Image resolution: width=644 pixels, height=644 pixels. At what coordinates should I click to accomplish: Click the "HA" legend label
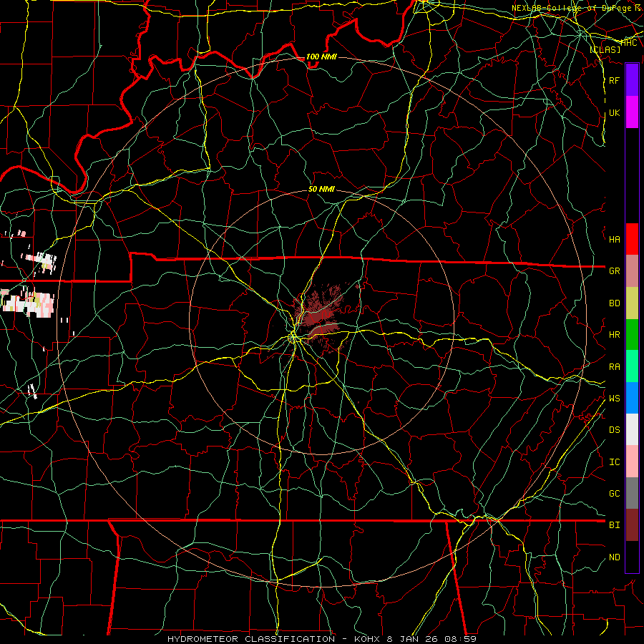(x=615, y=240)
